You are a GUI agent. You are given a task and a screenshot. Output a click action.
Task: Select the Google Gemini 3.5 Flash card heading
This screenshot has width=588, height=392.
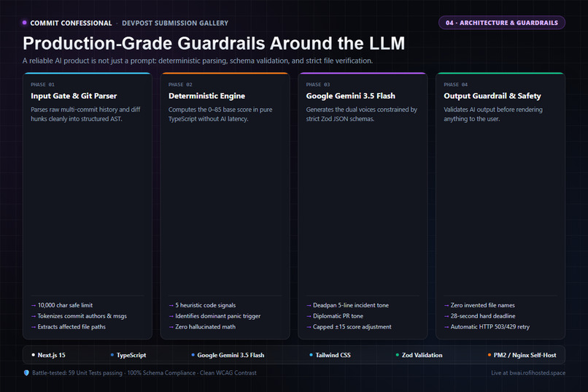click(x=351, y=96)
